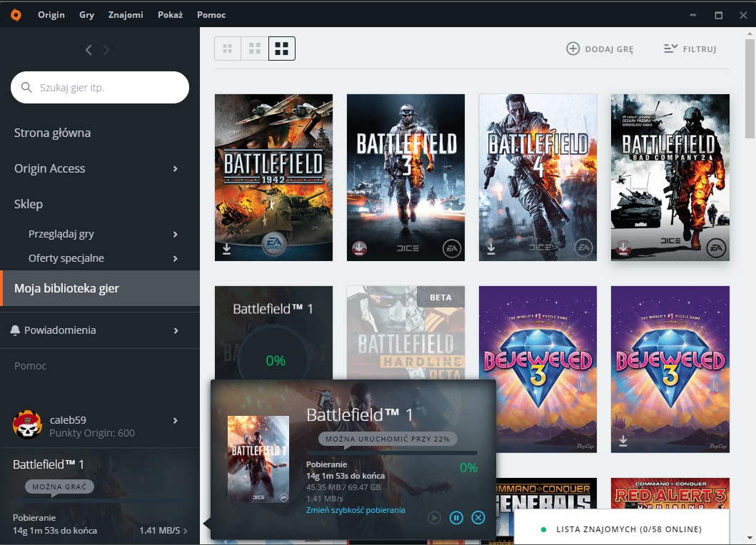
Task: Switch to large tile grid view
Action: click(281, 49)
